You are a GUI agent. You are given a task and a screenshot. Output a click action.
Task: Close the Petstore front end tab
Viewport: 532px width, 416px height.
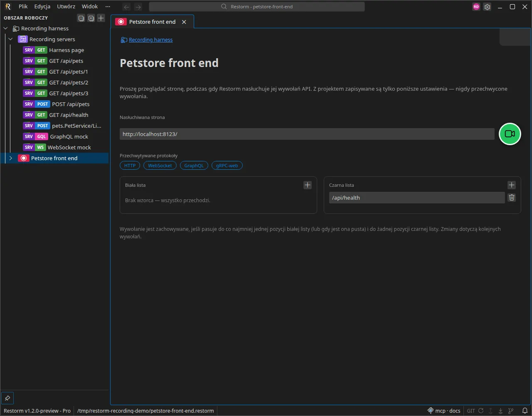(184, 22)
